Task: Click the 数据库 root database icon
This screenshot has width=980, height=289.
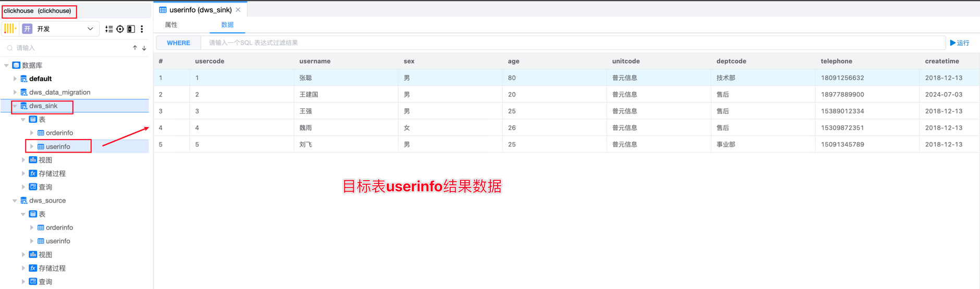Action: [16, 66]
